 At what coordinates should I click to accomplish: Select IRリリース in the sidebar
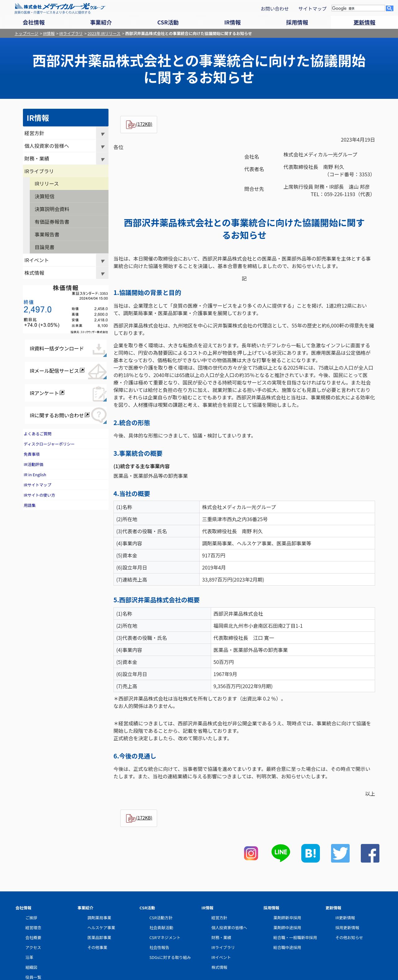point(69,184)
